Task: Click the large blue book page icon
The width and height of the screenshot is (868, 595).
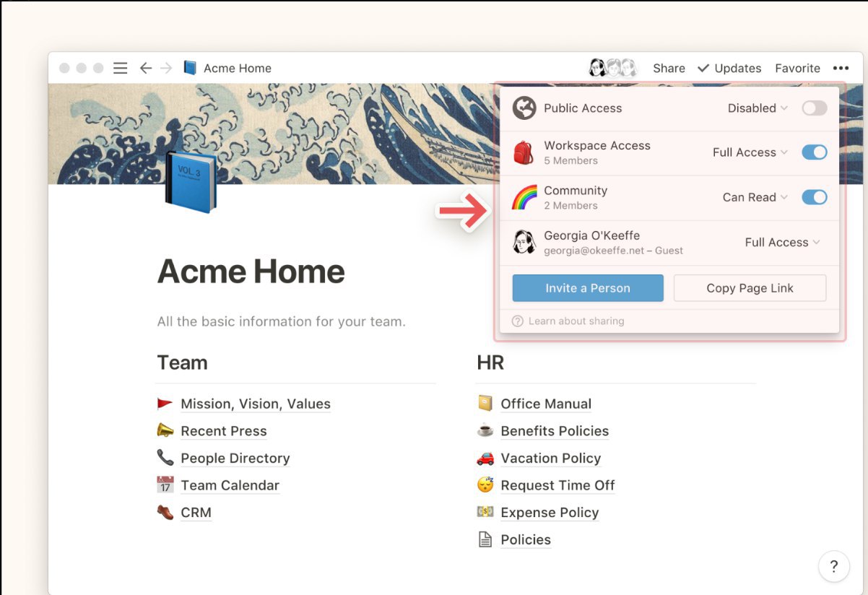Action: (x=191, y=181)
